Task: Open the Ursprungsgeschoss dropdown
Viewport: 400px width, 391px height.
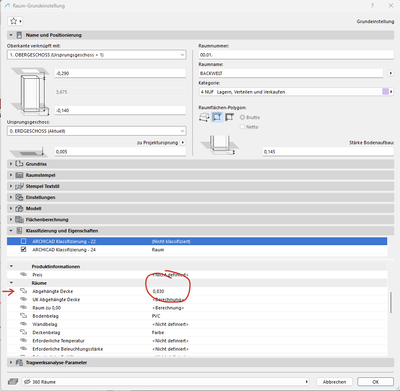Action: [96, 131]
